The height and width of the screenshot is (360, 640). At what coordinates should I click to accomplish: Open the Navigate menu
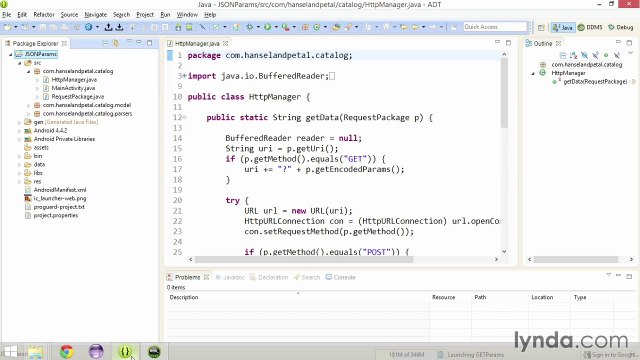coord(95,14)
